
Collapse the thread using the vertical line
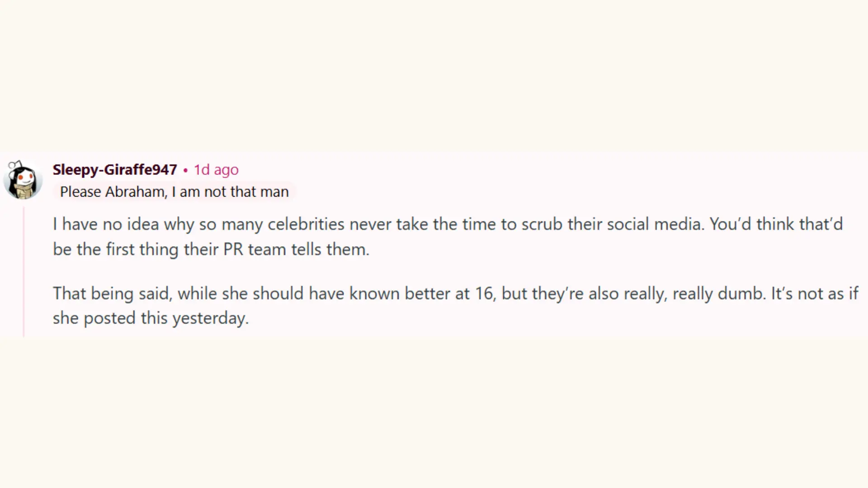24,271
